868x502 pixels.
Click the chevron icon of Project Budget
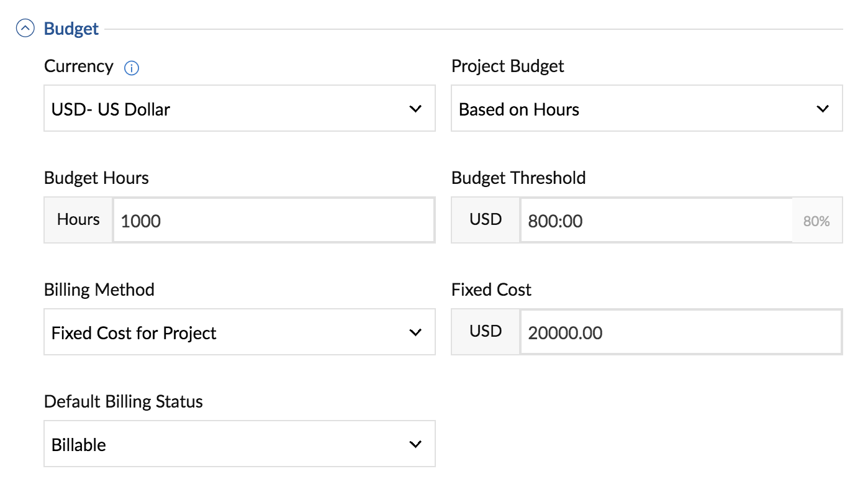coord(823,109)
